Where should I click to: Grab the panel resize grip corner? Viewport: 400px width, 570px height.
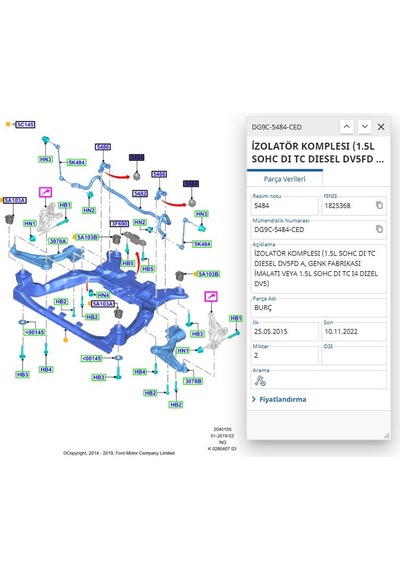[x=386, y=435]
